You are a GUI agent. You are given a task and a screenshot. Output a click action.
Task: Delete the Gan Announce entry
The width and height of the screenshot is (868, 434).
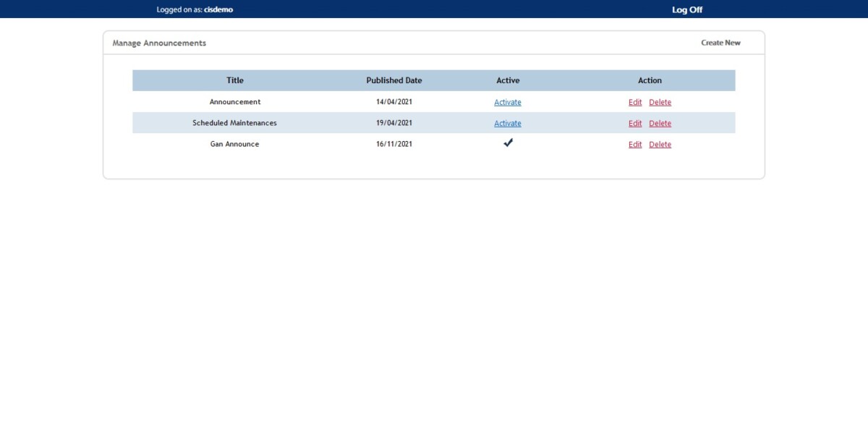click(660, 144)
